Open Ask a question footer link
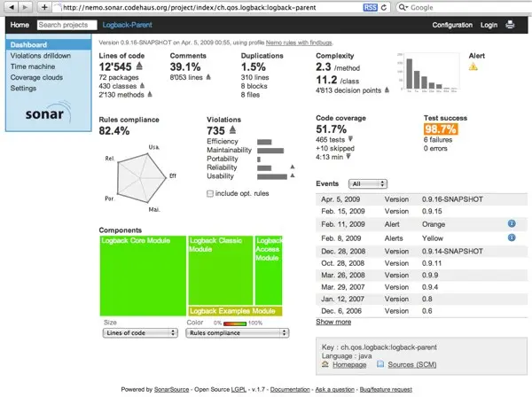This screenshot has height=397, width=532. point(335,389)
